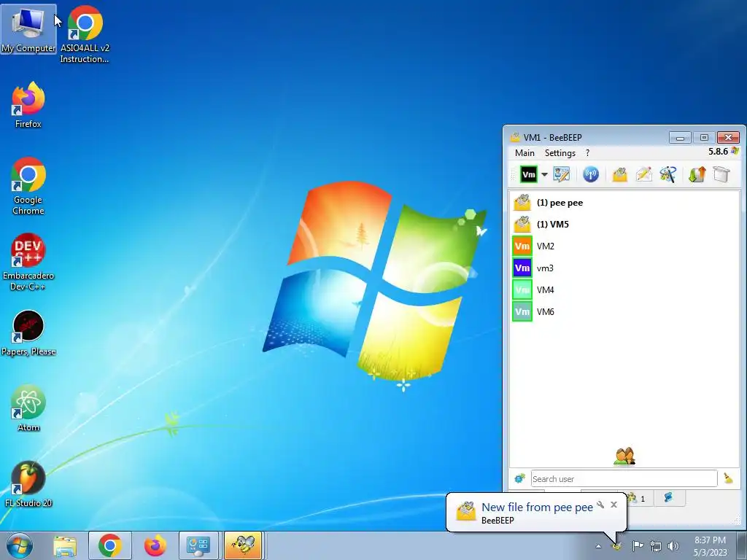Screen dimensions: 747x560
Task: Select My Computer desktop icon
Action: click(x=28, y=29)
